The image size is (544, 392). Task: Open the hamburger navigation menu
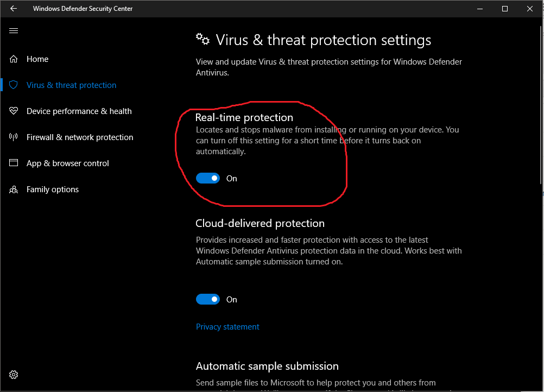[x=14, y=31]
